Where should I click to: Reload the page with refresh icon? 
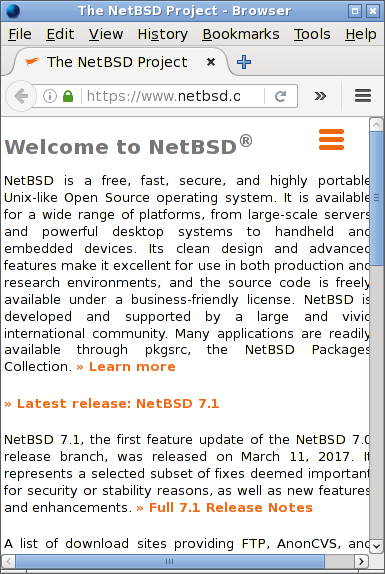[x=280, y=96]
